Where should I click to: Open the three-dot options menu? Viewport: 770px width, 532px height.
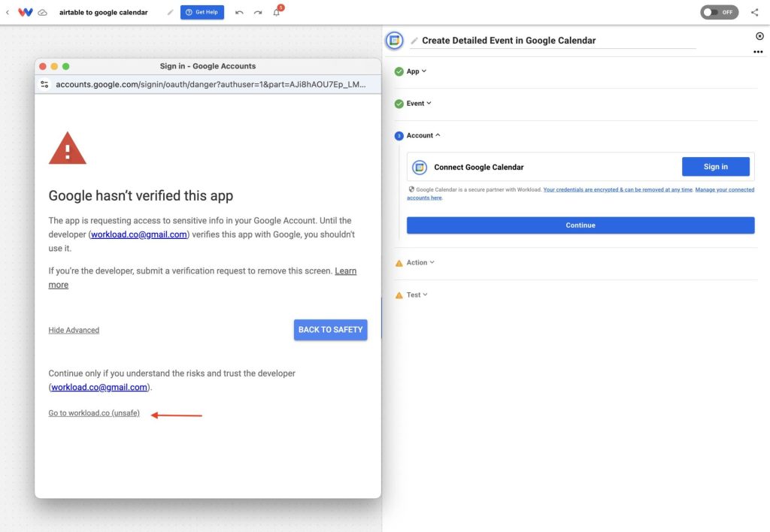click(x=758, y=52)
